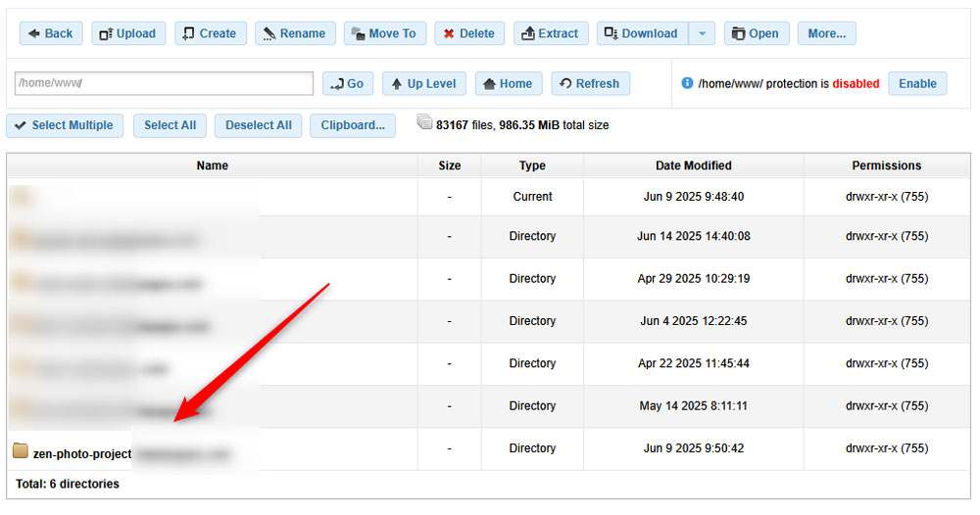Click the Upload toolbar button
Viewport: 980px width, 515px height.
tap(128, 33)
